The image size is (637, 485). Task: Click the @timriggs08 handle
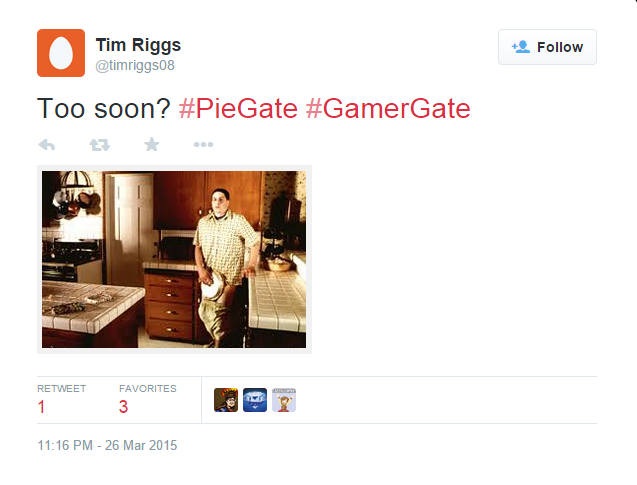(x=135, y=65)
